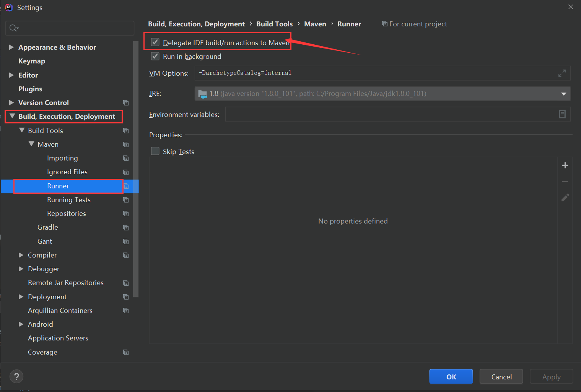581x392 pixels.
Task: Expand the Compiler section
Action: point(21,255)
